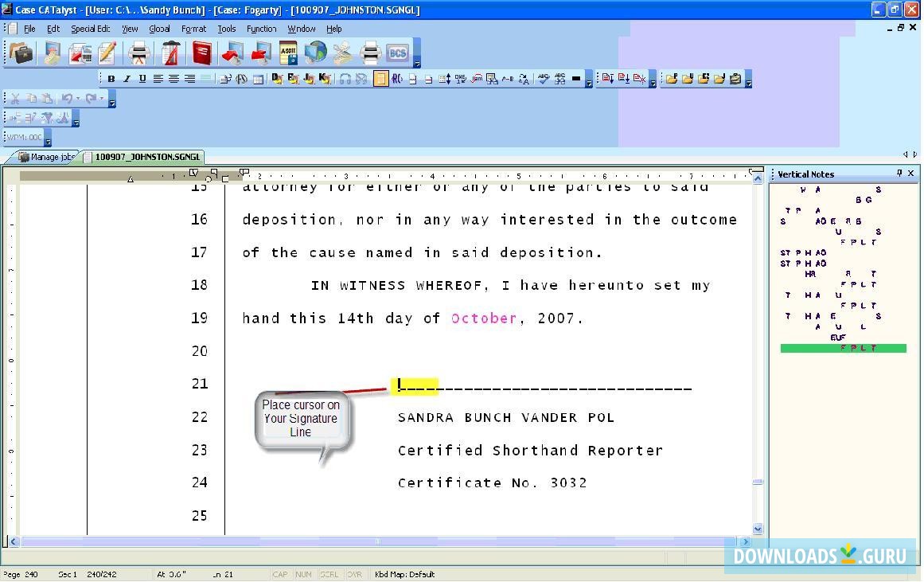The width and height of the screenshot is (924, 582).
Task: Open the briefcase Manage Jobs toolbar icon
Action: coord(21,53)
